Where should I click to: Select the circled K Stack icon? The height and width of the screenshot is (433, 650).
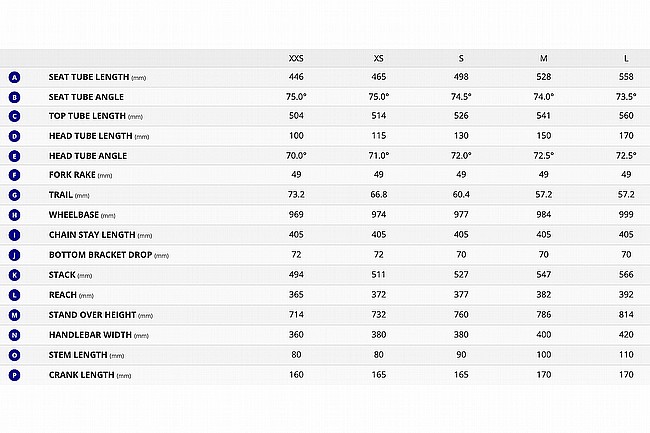tap(15, 275)
